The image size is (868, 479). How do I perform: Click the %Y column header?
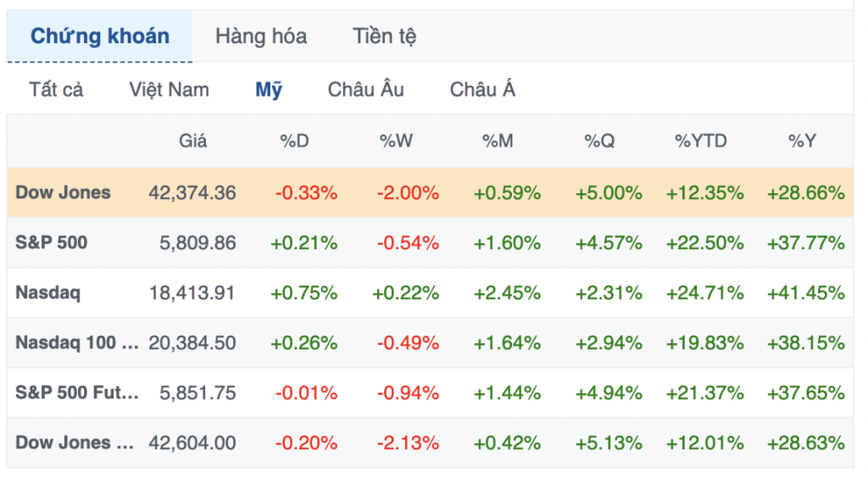pos(802,142)
